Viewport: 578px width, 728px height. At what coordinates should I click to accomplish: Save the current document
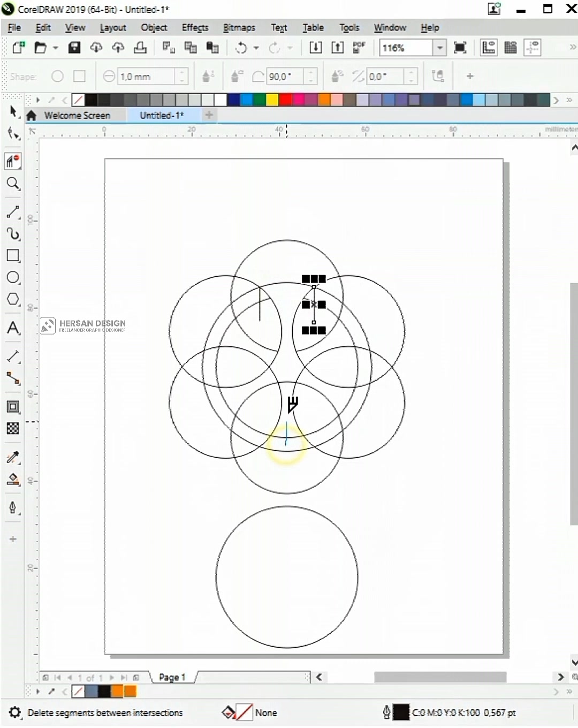tap(74, 48)
